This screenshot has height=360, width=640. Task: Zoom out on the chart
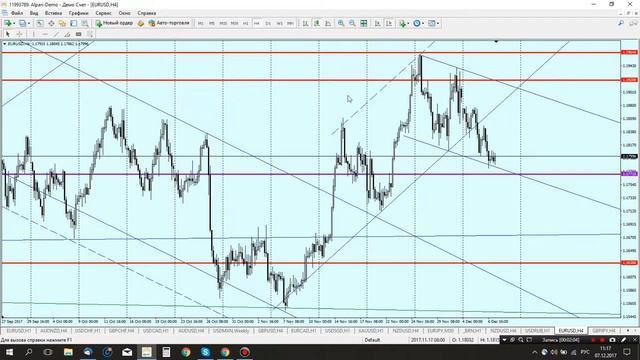(352, 23)
